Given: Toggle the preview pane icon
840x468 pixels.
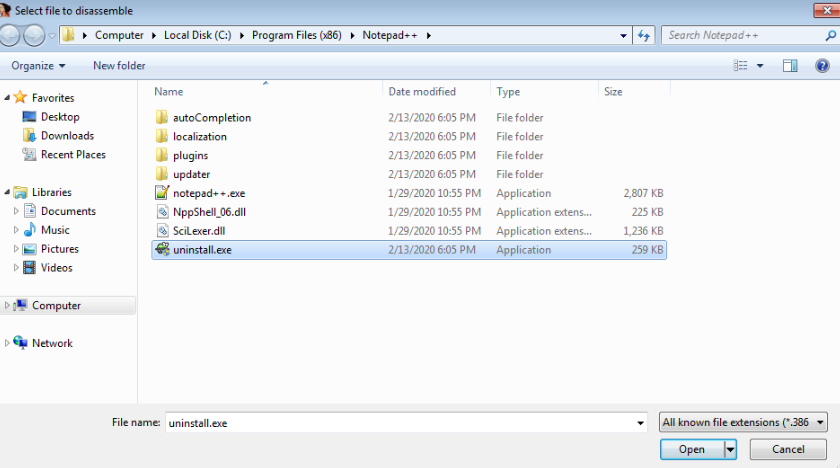Looking at the screenshot, I should pos(790,66).
